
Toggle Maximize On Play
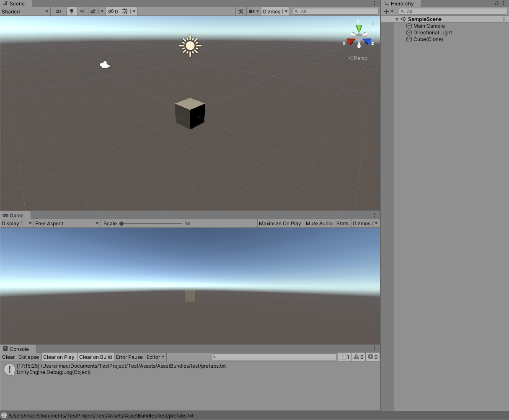click(280, 223)
